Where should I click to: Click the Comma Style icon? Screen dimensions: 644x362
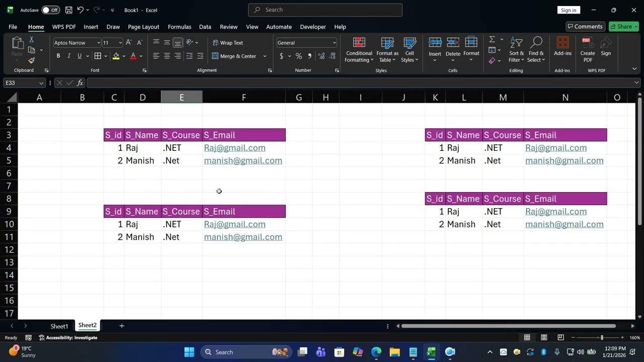coord(309,56)
